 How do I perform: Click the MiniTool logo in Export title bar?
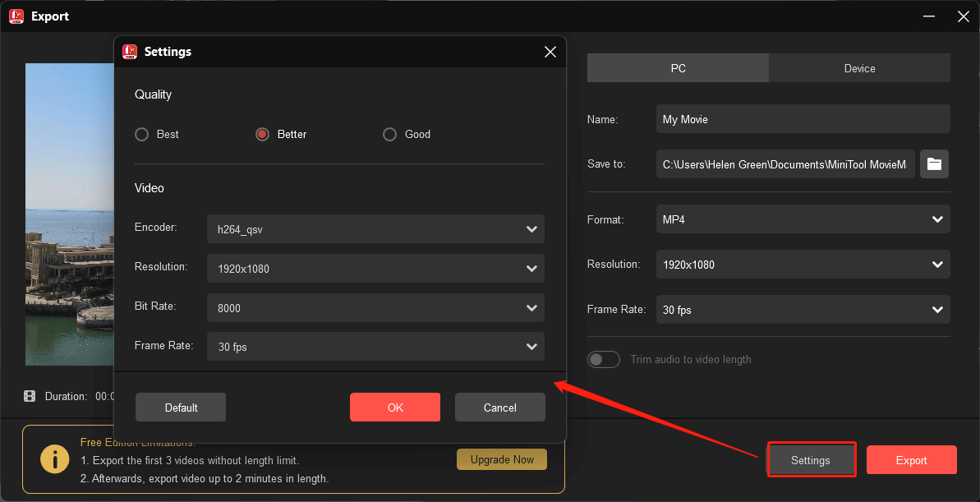pyautogui.click(x=16, y=16)
